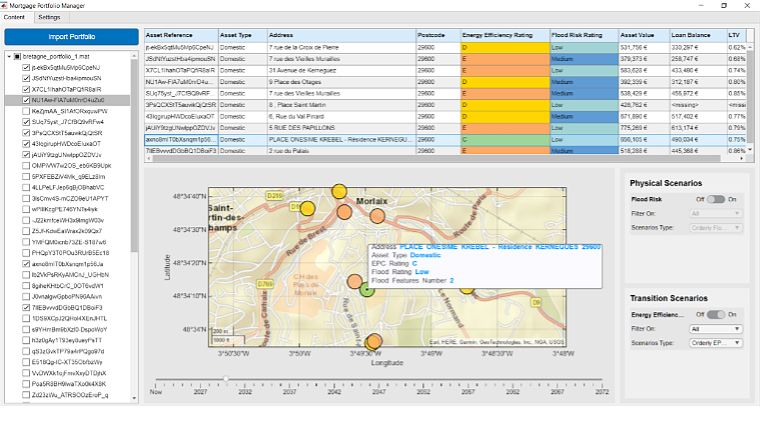Select the orange marker touching the green marker
Image resolution: width=760 pixels, height=427 pixels.
[355, 283]
